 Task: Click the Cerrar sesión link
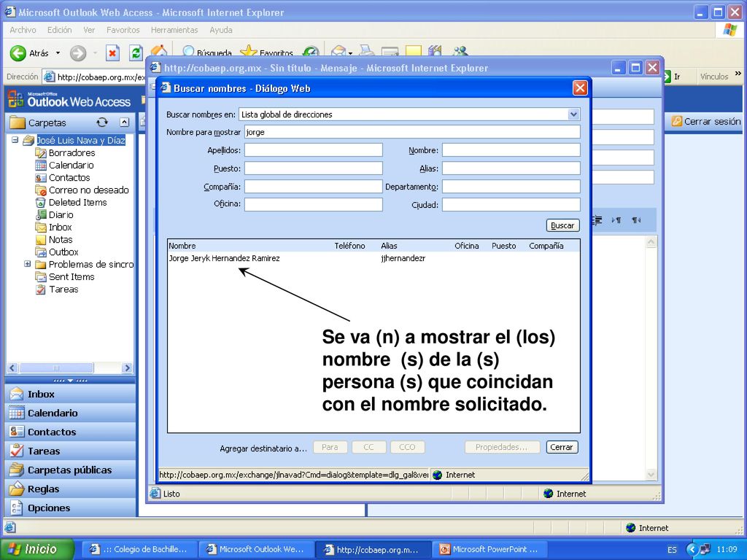(x=706, y=122)
